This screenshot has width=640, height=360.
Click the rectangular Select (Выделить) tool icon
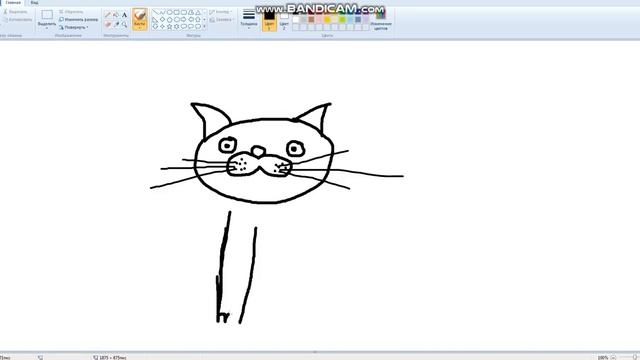coord(47,15)
